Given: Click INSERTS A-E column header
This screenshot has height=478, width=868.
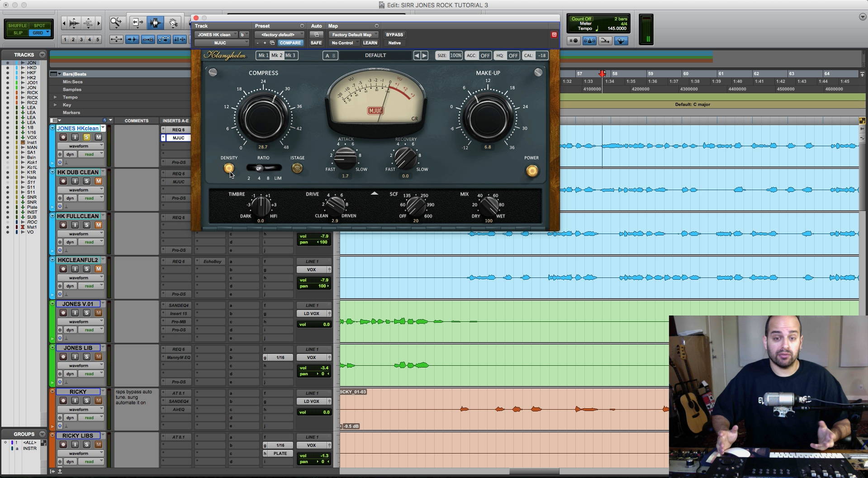Looking at the screenshot, I should [175, 120].
